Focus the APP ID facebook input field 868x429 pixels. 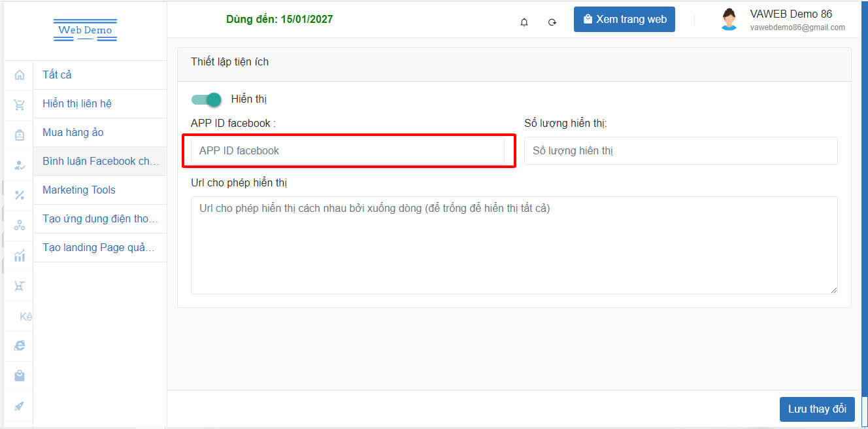[x=348, y=150]
